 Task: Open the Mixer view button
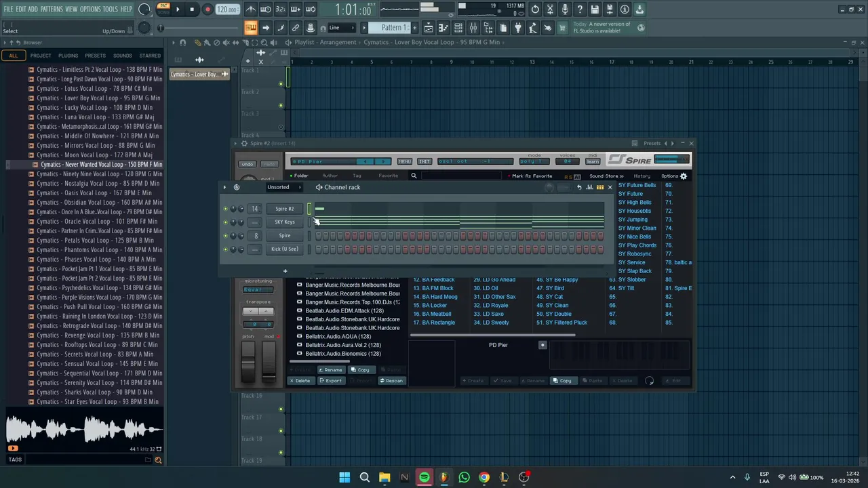pyautogui.click(x=473, y=28)
